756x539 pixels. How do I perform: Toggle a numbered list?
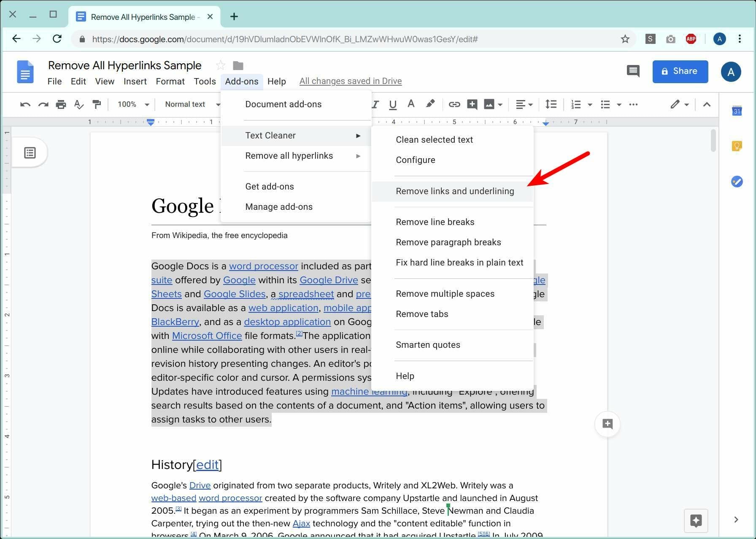pyautogui.click(x=575, y=104)
